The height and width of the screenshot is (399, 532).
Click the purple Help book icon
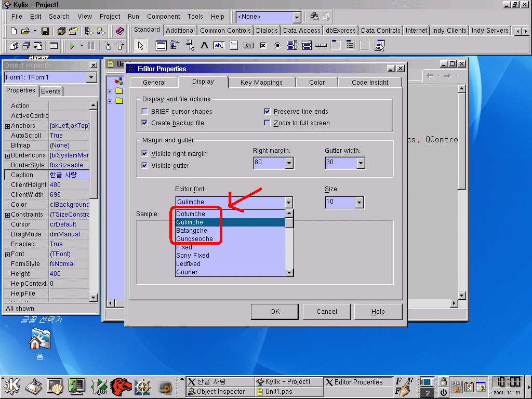120,31
